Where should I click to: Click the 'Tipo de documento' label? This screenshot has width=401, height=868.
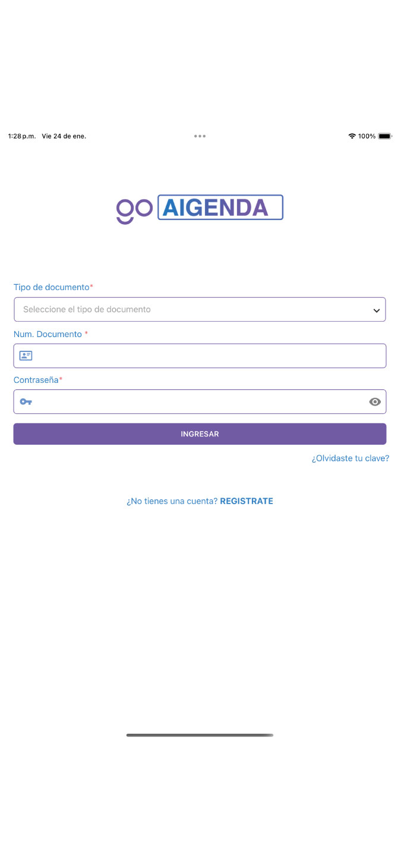pos(52,287)
